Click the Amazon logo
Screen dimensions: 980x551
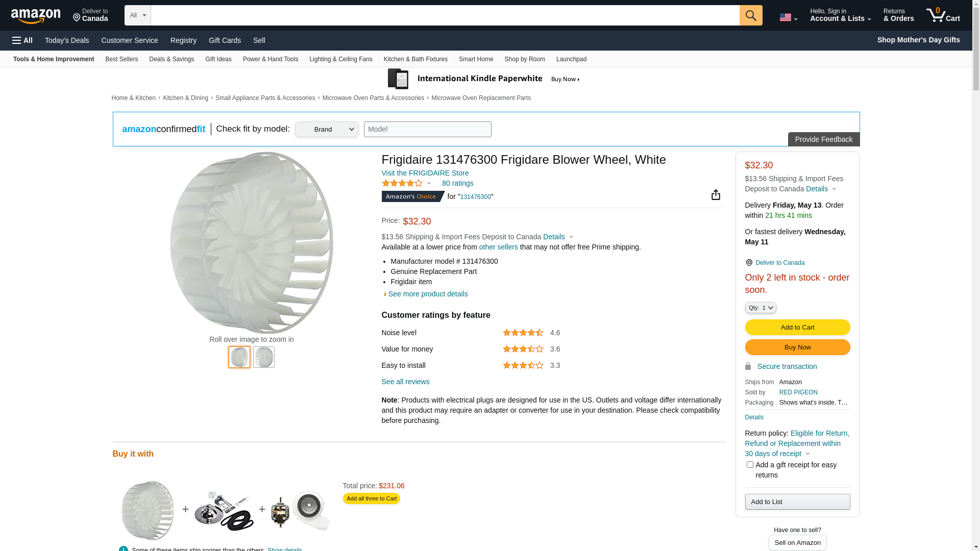pyautogui.click(x=36, y=16)
